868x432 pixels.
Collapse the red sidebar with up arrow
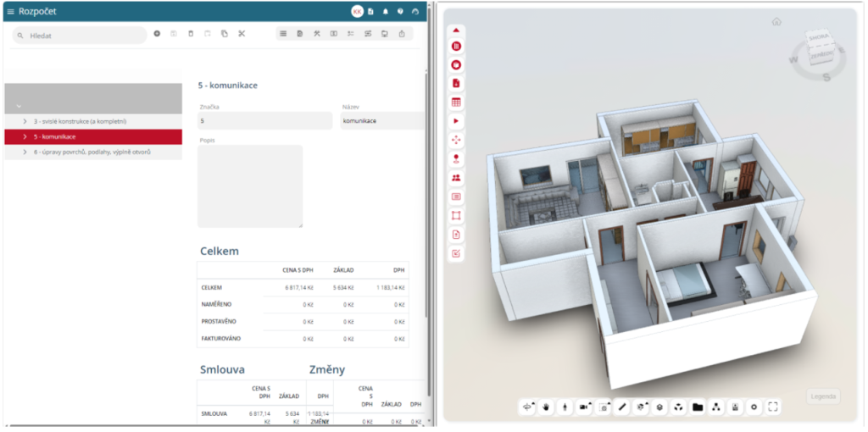pyautogui.click(x=456, y=30)
